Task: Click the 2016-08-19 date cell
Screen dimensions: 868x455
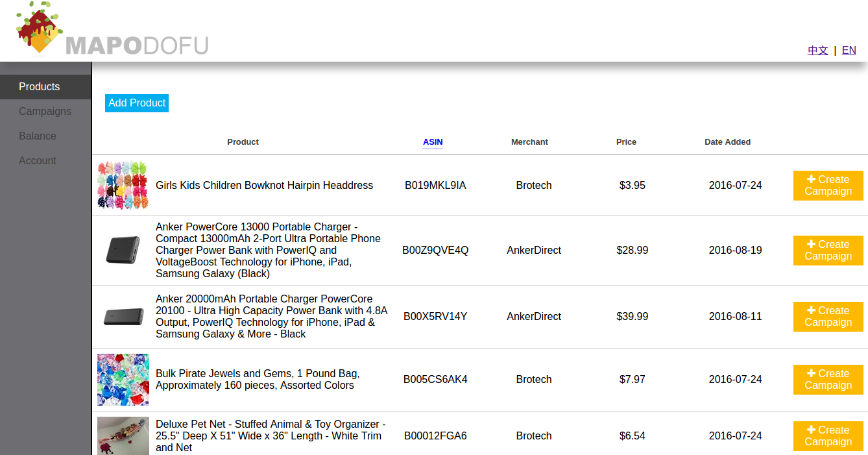Action: pyautogui.click(x=736, y=251)
